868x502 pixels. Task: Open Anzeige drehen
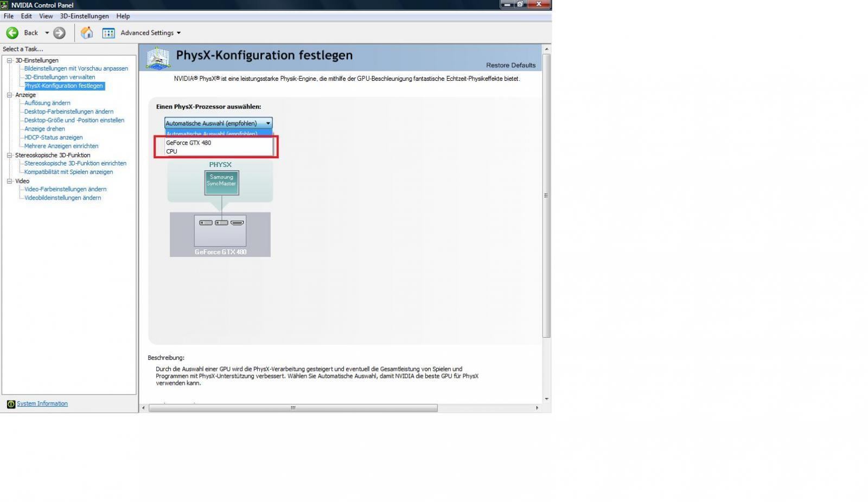click(x=44, y=129)
